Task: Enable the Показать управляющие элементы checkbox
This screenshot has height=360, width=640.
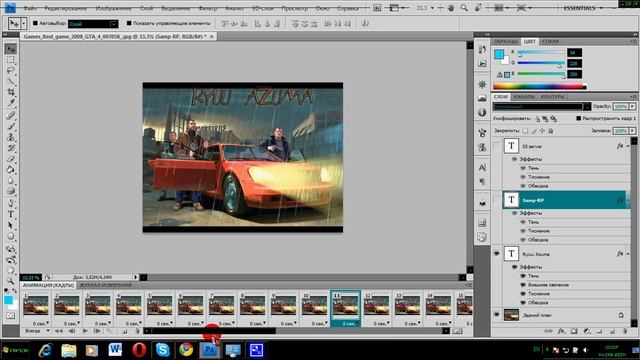Action: tap(129, 23)
